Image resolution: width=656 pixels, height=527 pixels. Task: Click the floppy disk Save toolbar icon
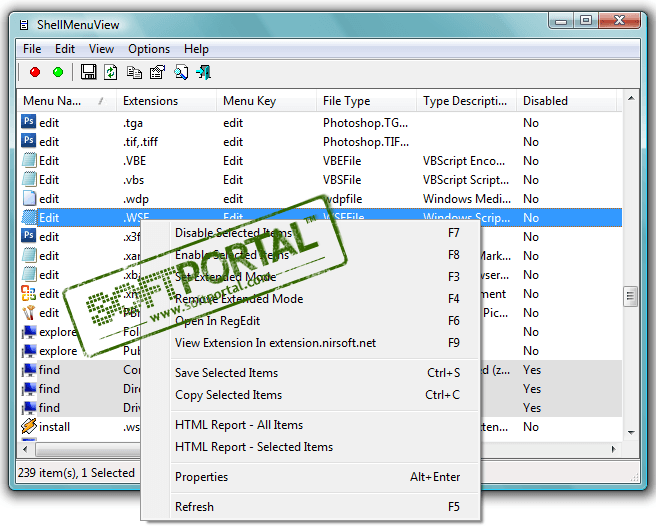[88, 72]
